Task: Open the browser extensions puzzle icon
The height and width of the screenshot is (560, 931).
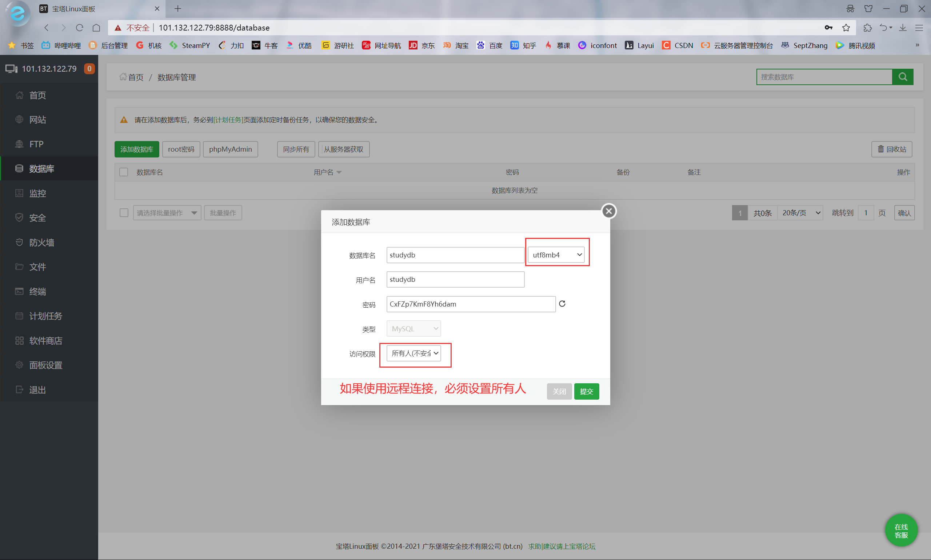Action: [867, 28]
